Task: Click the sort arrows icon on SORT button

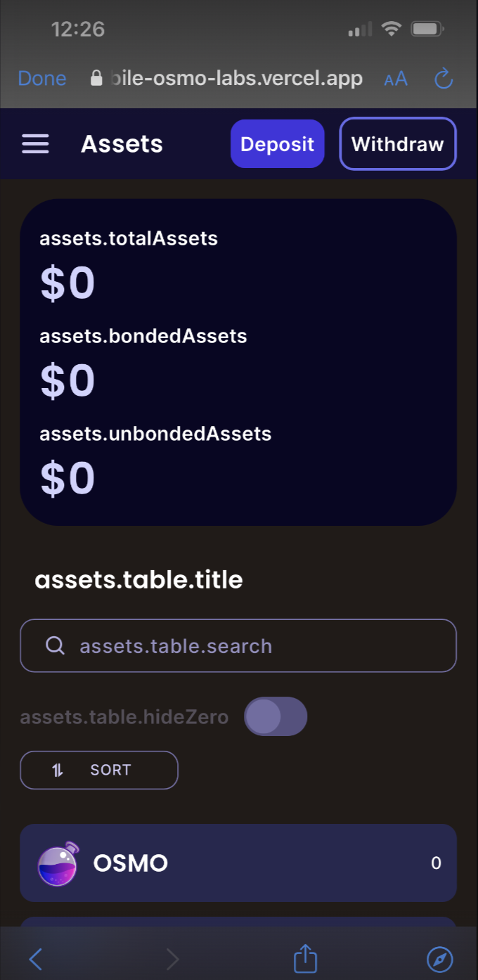Action: tap(57, 770)
